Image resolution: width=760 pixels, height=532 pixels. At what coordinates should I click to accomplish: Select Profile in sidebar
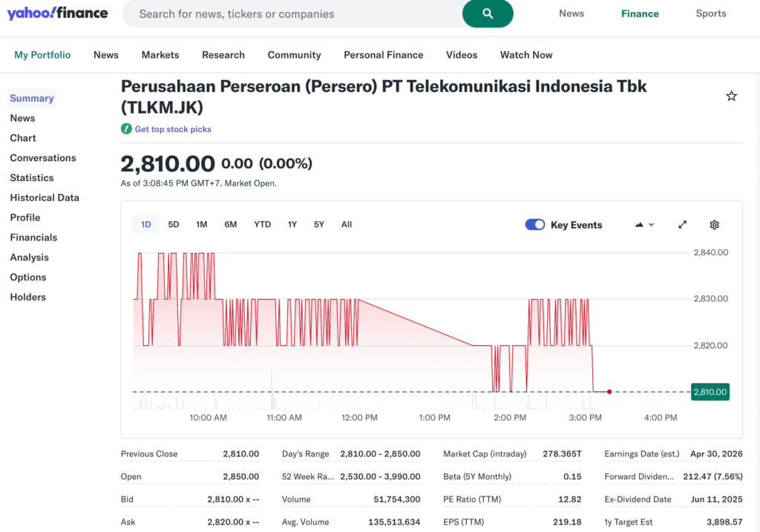(25, 217)
